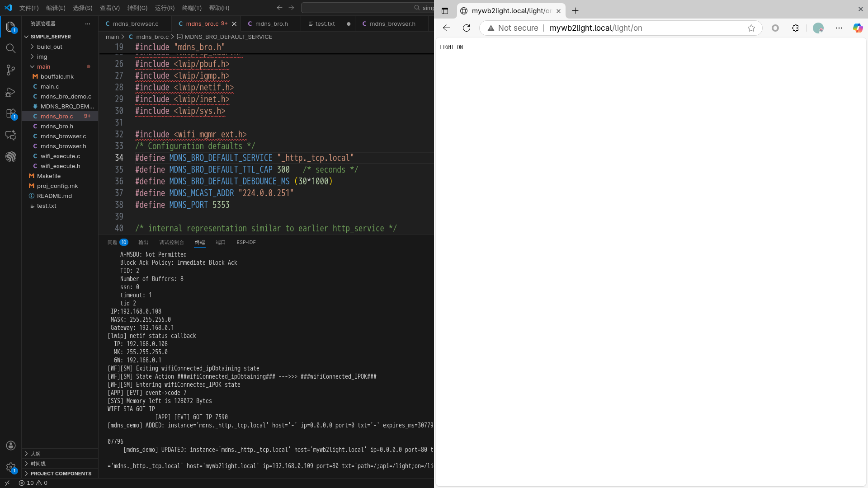Open the Run and Debug view
Viewport: 868px width, 488px height.
11,92
